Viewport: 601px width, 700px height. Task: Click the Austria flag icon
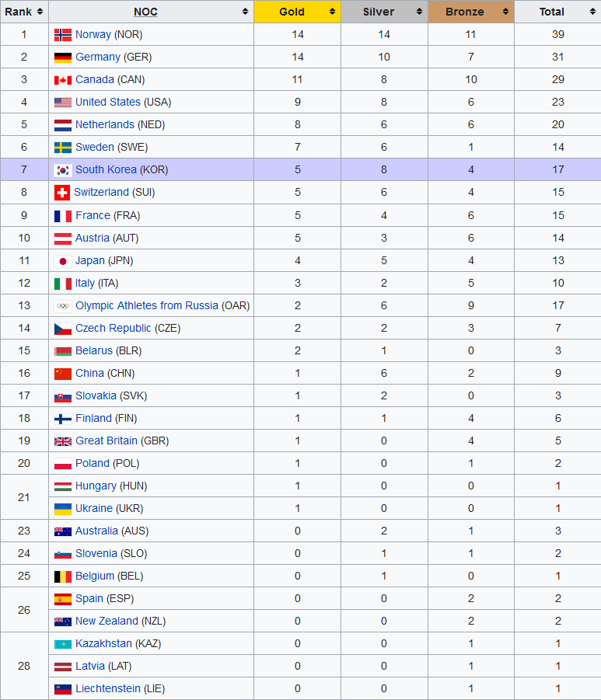[x=62, y=239]
